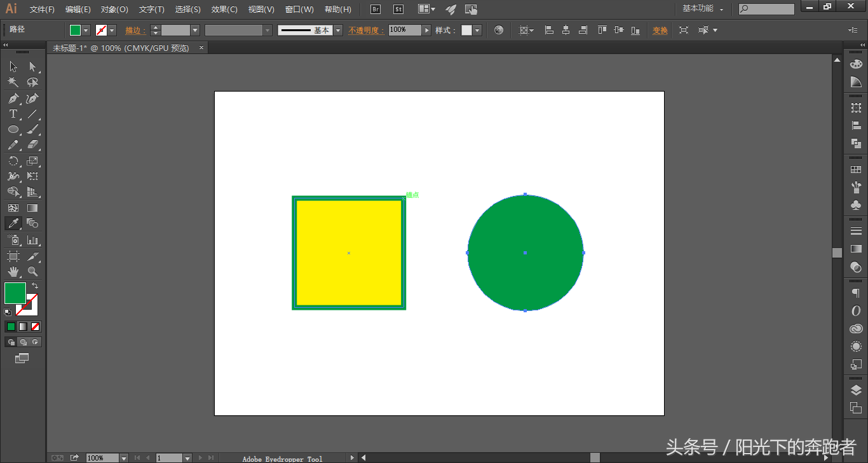Change the screen mode
The width and height of the screenshot is (868, 463).
22,358
